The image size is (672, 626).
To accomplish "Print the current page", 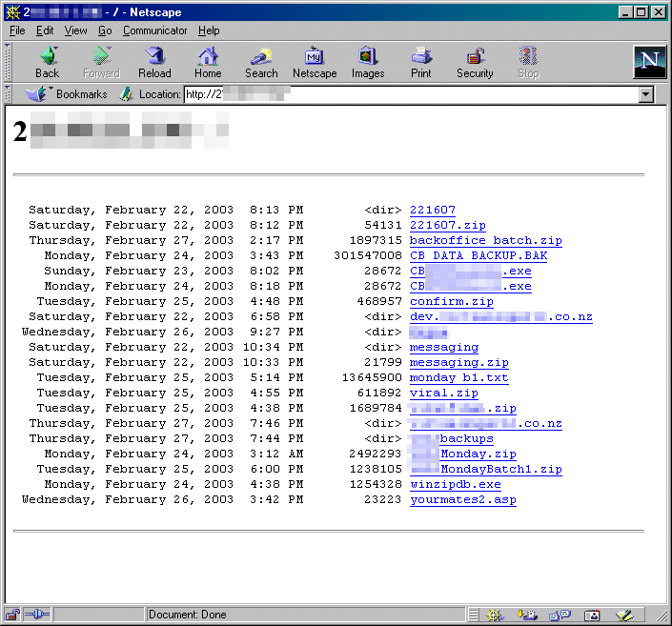I will 420,62.
